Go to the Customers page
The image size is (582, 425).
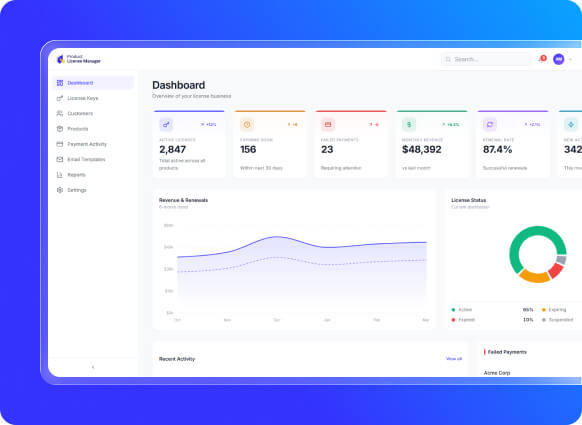[93, 113]
